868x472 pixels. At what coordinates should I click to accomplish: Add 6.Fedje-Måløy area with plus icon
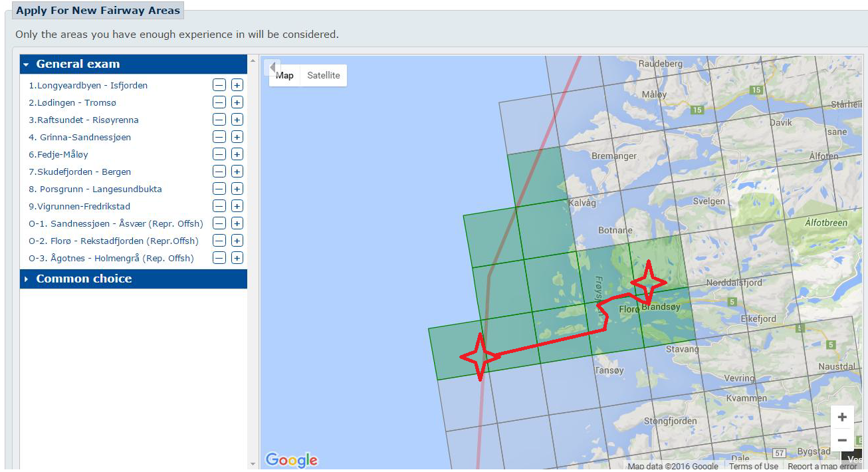pos(237,154)
